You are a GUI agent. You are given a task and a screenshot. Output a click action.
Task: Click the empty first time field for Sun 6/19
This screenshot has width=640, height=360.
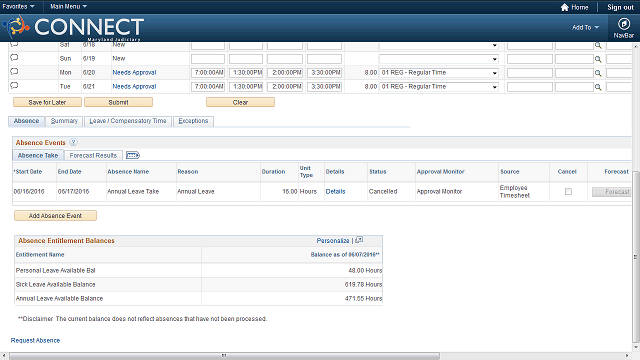(x=208, y=59)
